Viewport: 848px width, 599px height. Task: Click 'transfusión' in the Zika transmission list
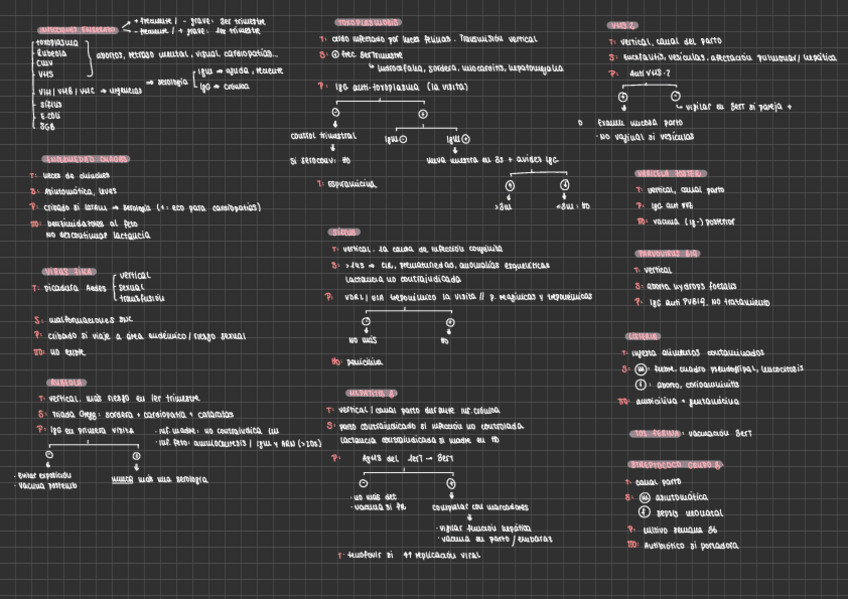click(x=142, y=298)
